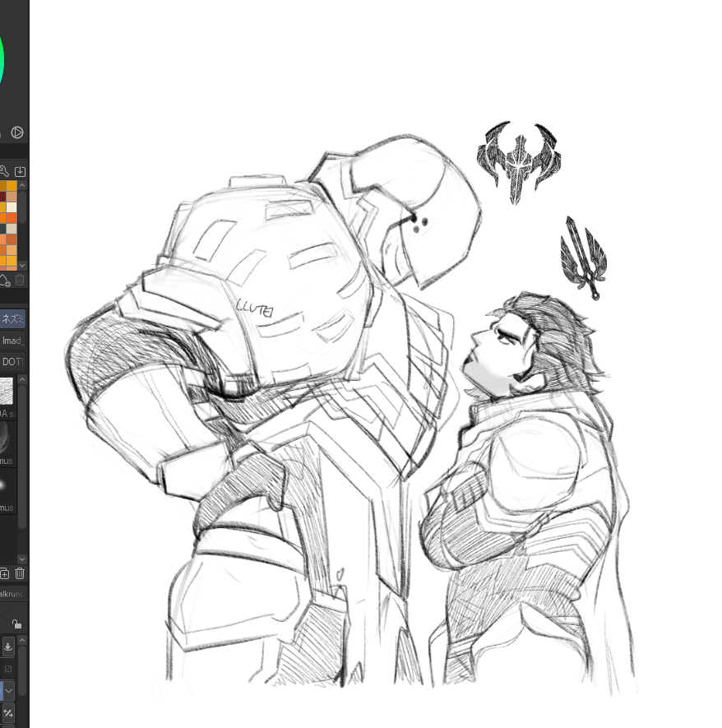The image size is (722, 728).
Task: Click the download-arrow icon in tool property panel
Action: pos(7,647)
